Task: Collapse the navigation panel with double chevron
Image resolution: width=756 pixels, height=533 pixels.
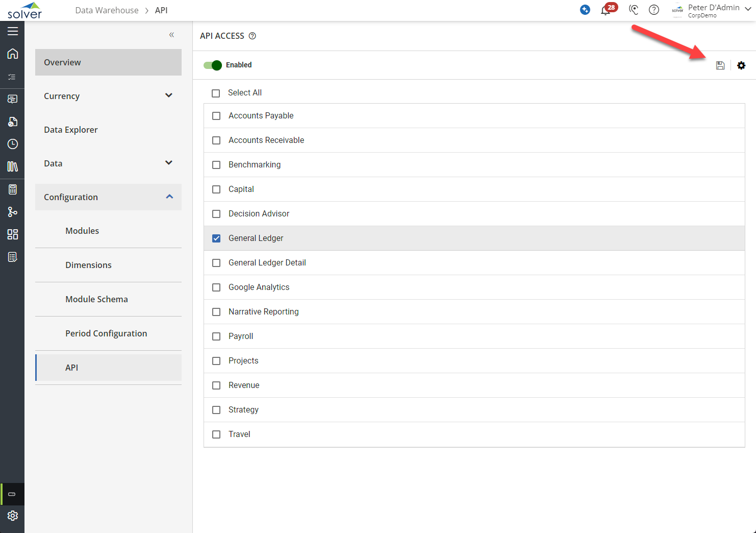Action: [x=171, y=35]
